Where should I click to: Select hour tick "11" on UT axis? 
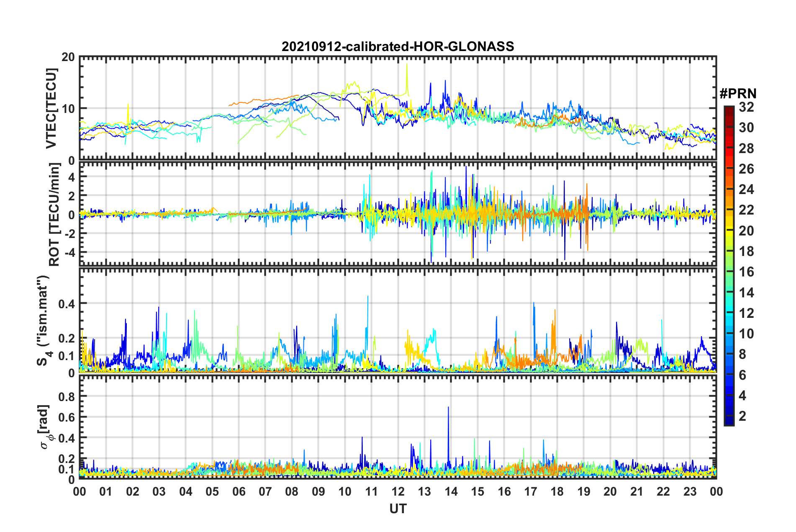tap(372, 491)
